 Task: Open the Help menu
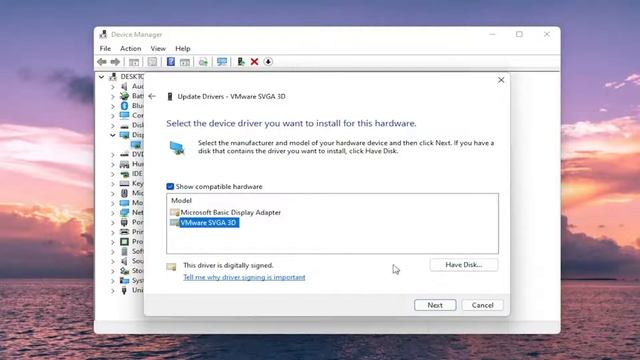183,48
